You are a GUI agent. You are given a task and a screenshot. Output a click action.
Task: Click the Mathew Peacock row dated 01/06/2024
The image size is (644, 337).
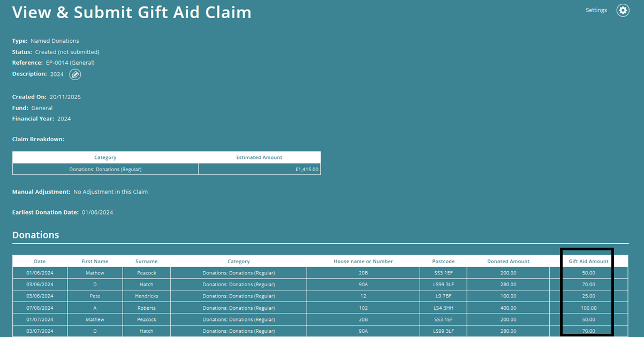(238, 273)
